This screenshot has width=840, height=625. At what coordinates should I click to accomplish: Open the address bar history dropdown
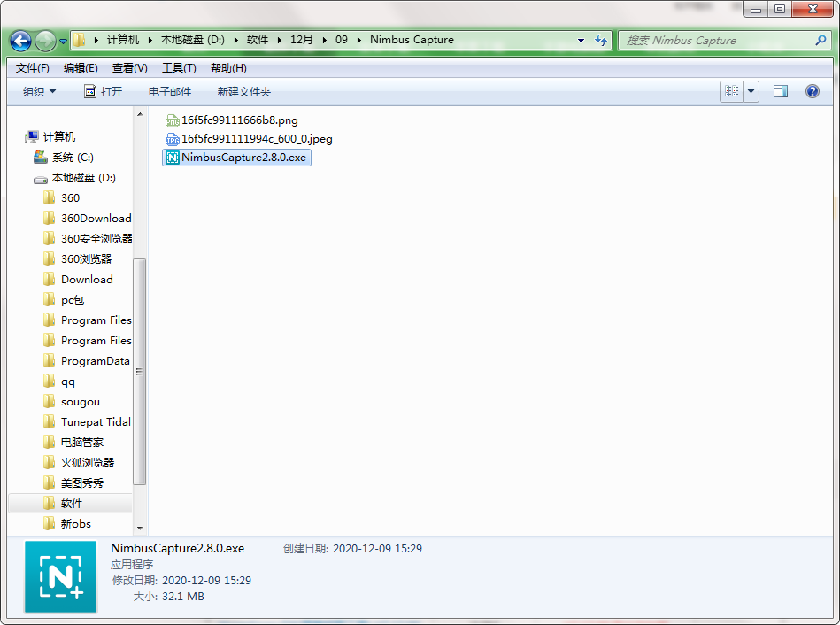pyautogui.click(x=581, y=41)
